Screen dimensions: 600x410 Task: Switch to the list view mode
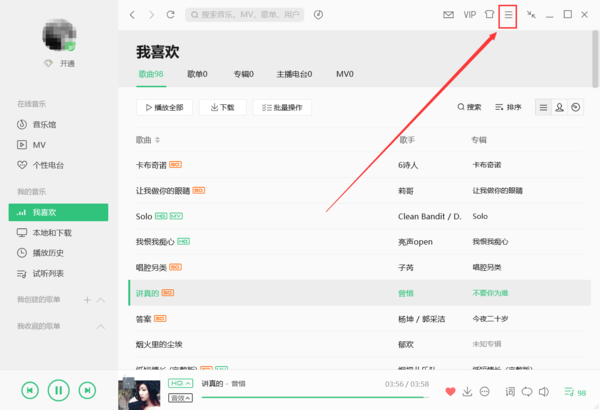pos(543,107)
